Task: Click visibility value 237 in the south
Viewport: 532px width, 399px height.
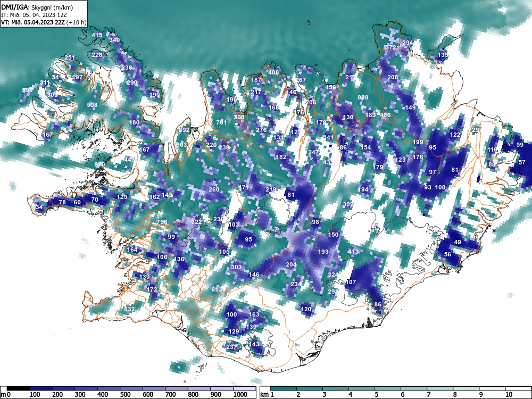Action: (x=231, y=347)
